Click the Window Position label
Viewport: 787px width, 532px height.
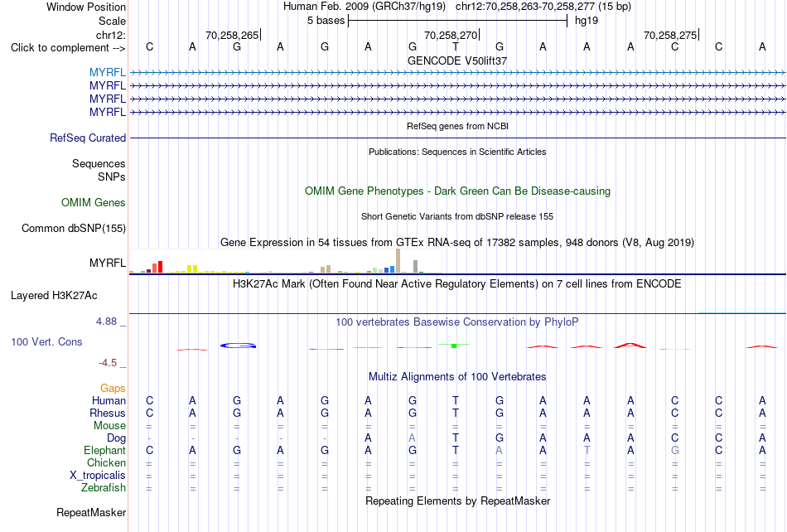click(x=86, y=7)
